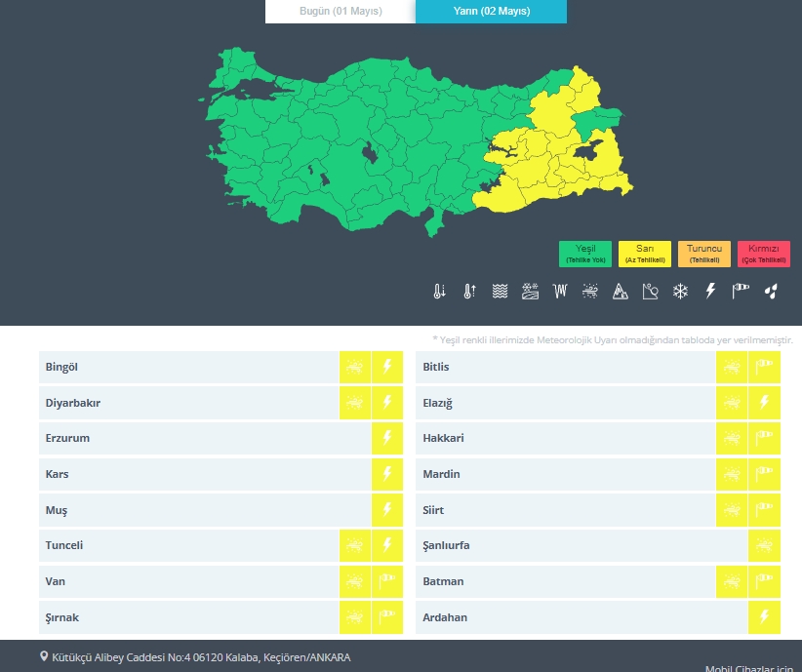Click the lightning icon in Erzurum row
Screen dimensions: 802x672
pyautogui.click(x=387, y=438)
